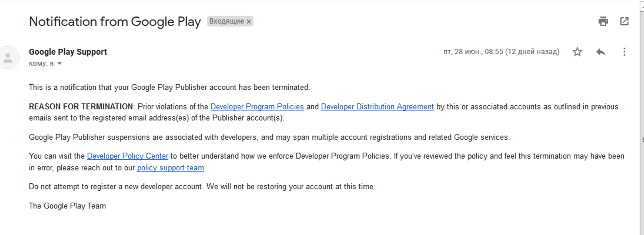Open the Developer Distribution Agreement link
644x235 pixels.
377,107
